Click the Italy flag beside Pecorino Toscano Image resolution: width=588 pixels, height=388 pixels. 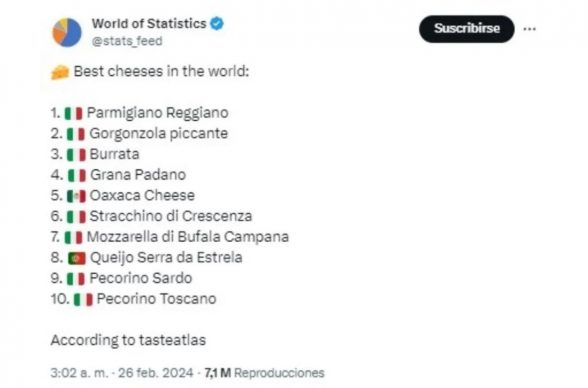click(x=83, y=300)
